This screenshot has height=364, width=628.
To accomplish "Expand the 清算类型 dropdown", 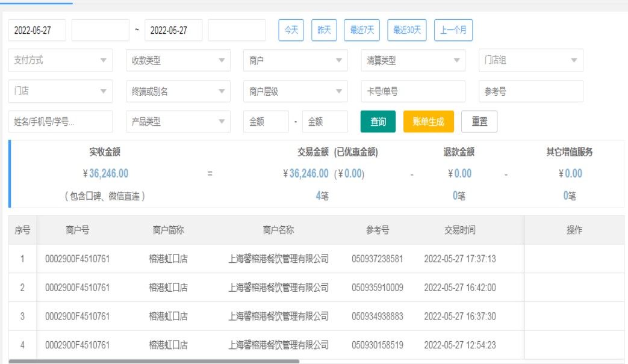I will click(x=413, y=60).
